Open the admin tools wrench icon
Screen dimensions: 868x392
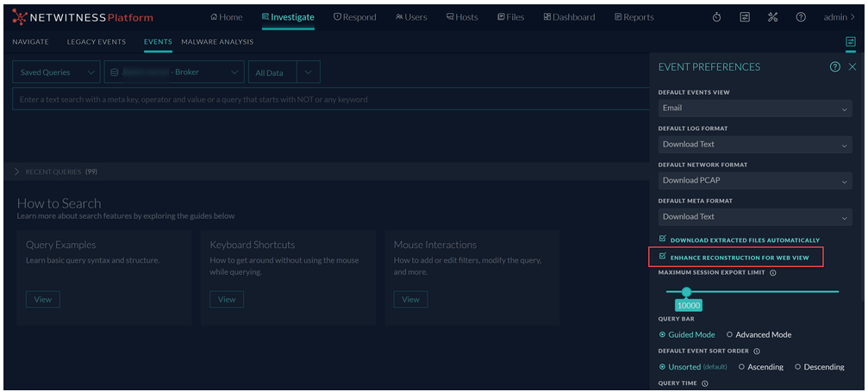pyautogui.click(x=773, y=17)
